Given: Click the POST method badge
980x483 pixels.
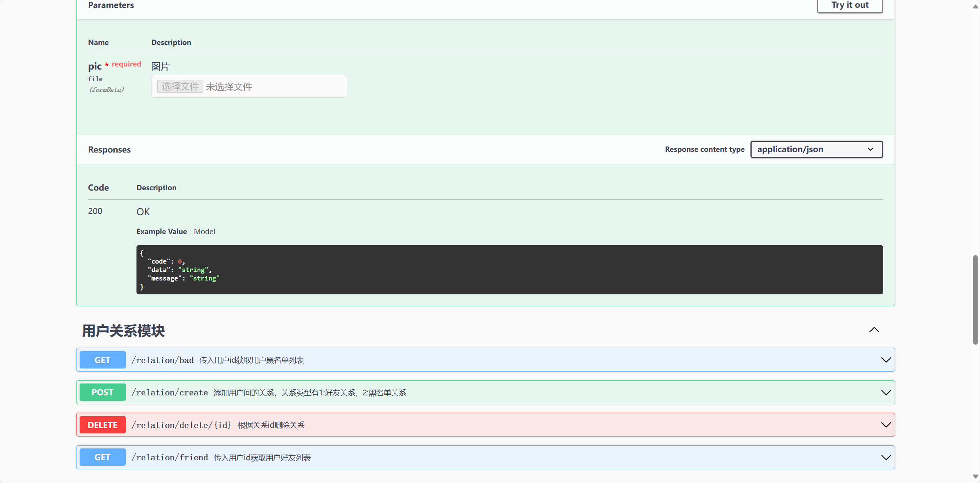Looking at the screenshot, I should click(102, 392).
